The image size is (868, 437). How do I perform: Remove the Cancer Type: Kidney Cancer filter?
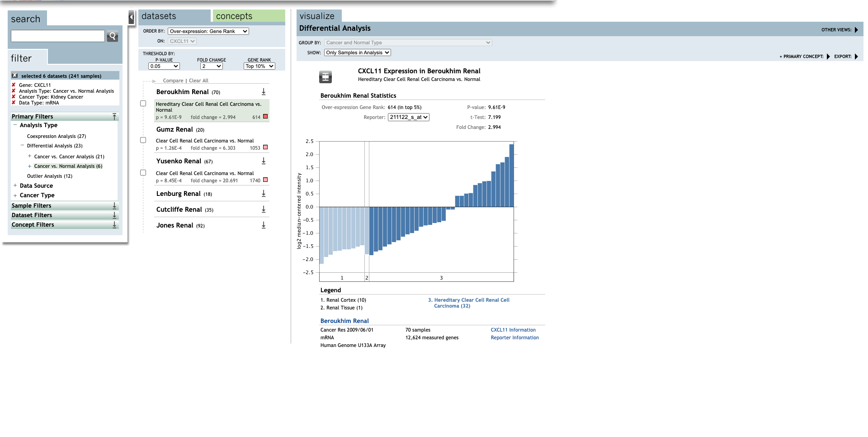pos(14,97)
